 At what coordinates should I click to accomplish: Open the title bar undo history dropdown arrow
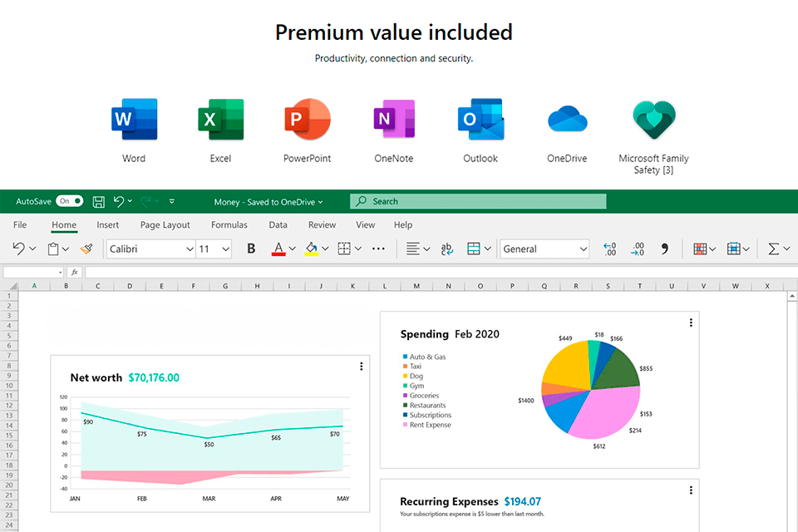pyautogui.click(x=131, y=201)
